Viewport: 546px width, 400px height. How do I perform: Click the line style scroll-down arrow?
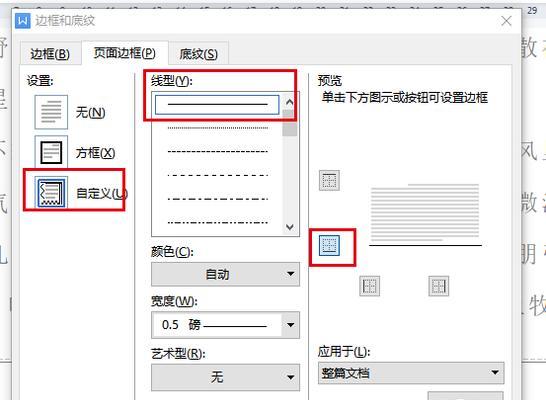pyautogui.click(x=290, y=227)
